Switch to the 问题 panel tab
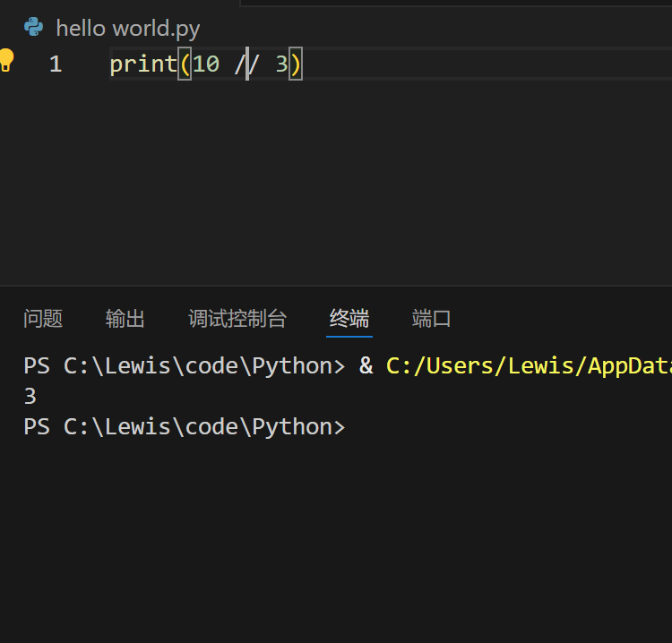The width and height of the screenshot is (672, 643). (43, 319)
